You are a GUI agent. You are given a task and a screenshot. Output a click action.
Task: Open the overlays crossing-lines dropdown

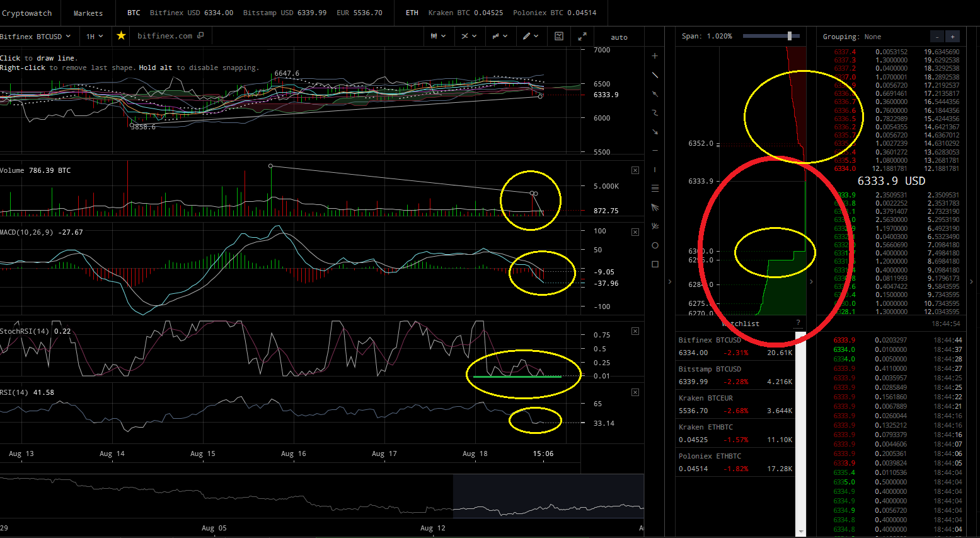click(x=468, y=36)
